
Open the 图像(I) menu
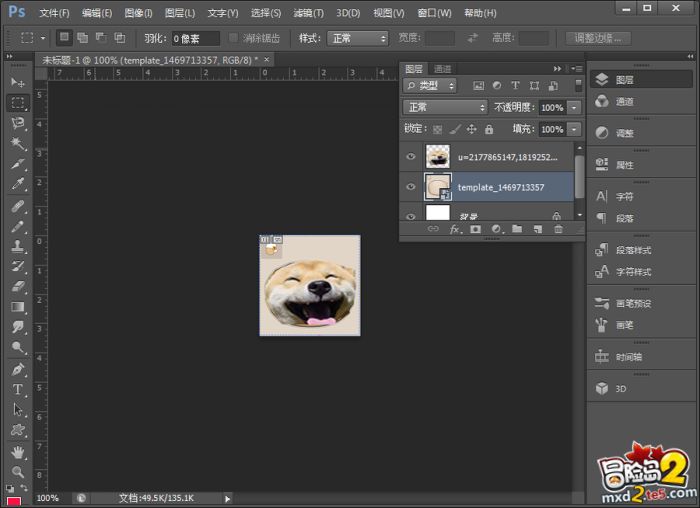click(138, 13)
